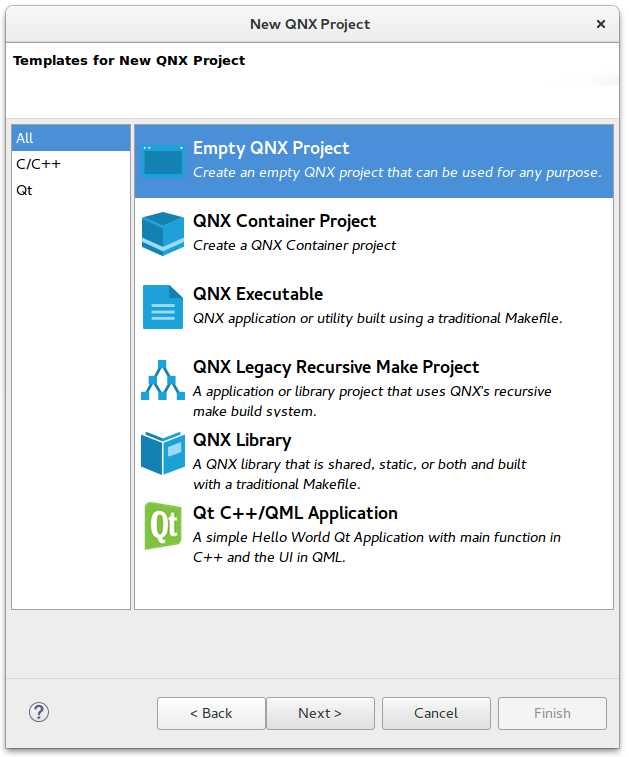The height and width of the screenshot is (757, 629).
Task: Choose the Qt C++/QML Application title
Action: 295,513
